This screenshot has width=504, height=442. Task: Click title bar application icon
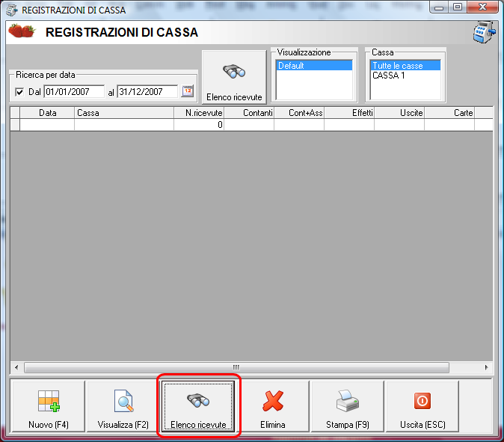[12, 10]
